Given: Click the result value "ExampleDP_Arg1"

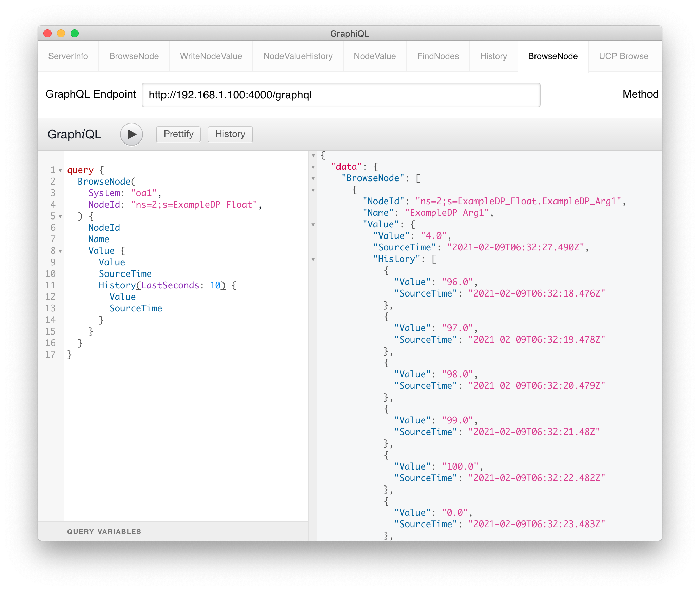Looking at the screenshot, I should click(447, 213).
